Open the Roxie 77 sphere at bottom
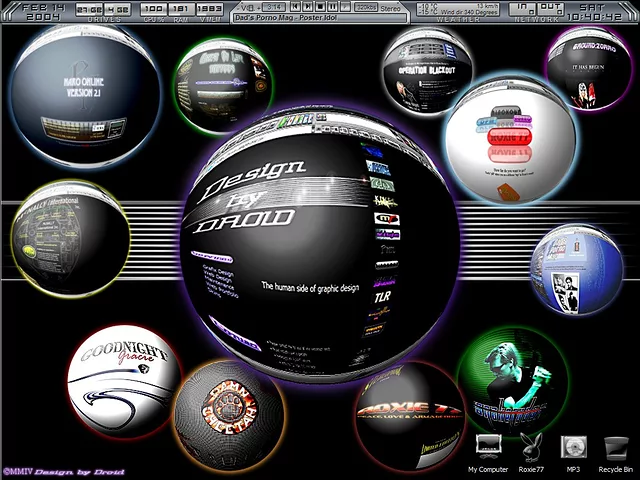The height and width of the screenshot is (480, 640). tap(408, 416)
